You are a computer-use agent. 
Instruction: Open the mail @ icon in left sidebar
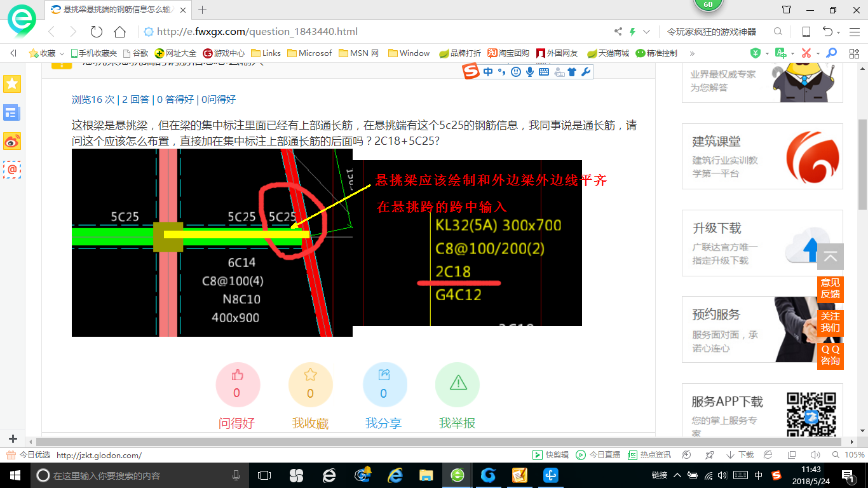point(12,169)
